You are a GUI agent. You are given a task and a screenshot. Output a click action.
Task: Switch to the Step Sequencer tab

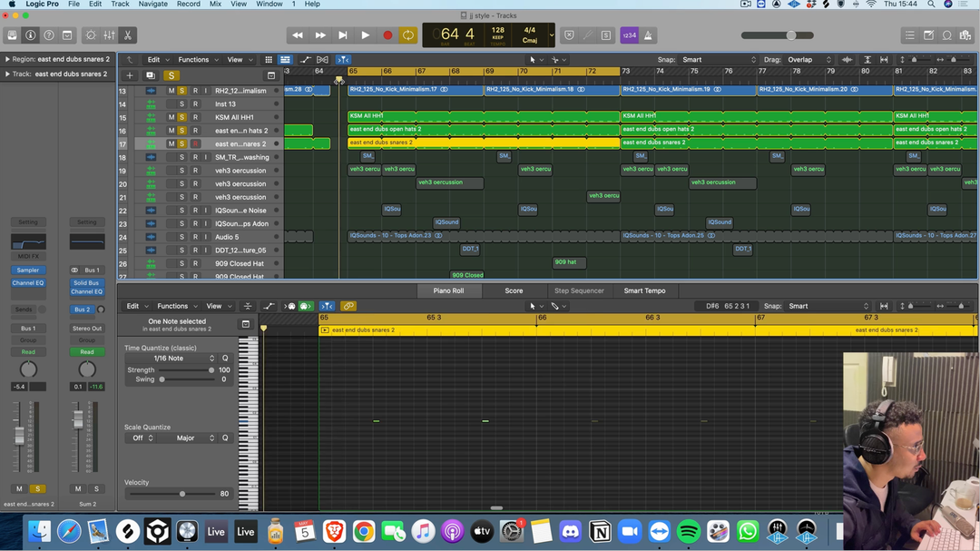(579, 290)
